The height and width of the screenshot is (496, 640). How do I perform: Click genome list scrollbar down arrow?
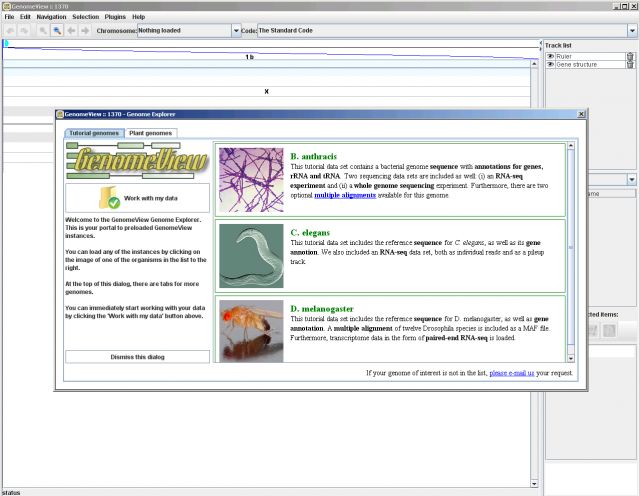(571, 358)
